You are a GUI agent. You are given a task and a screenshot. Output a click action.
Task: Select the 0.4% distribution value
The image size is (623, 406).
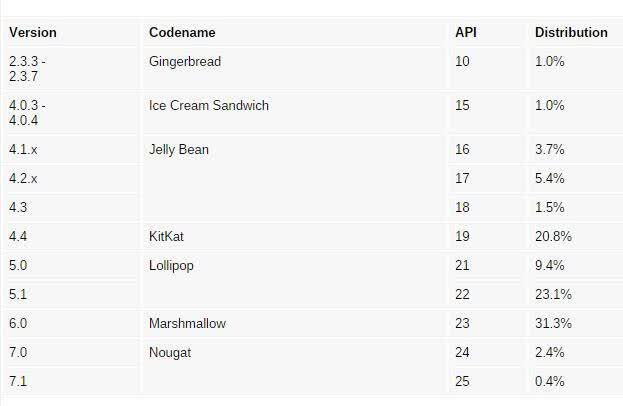pyautogui.click(x=549, y=381)
